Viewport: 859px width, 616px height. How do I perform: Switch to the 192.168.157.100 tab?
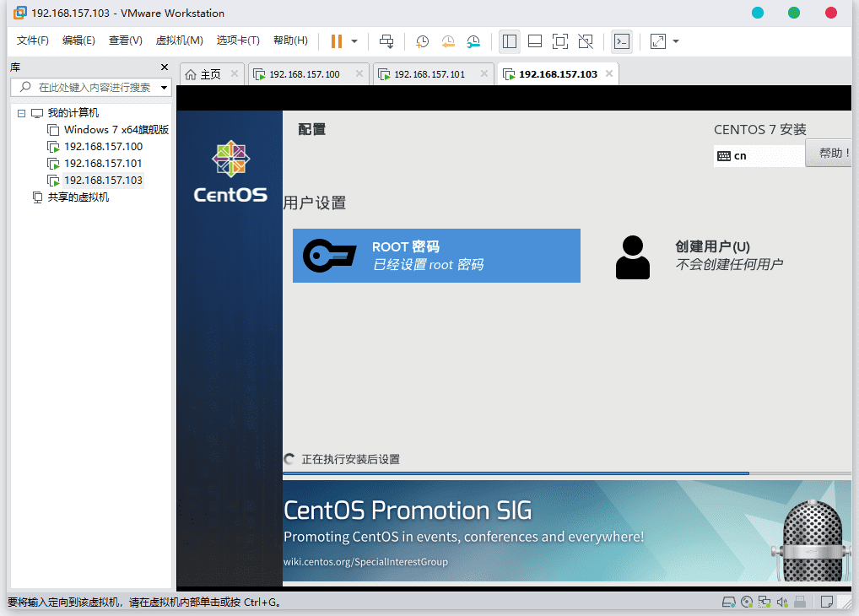click(x=305, y=74)
